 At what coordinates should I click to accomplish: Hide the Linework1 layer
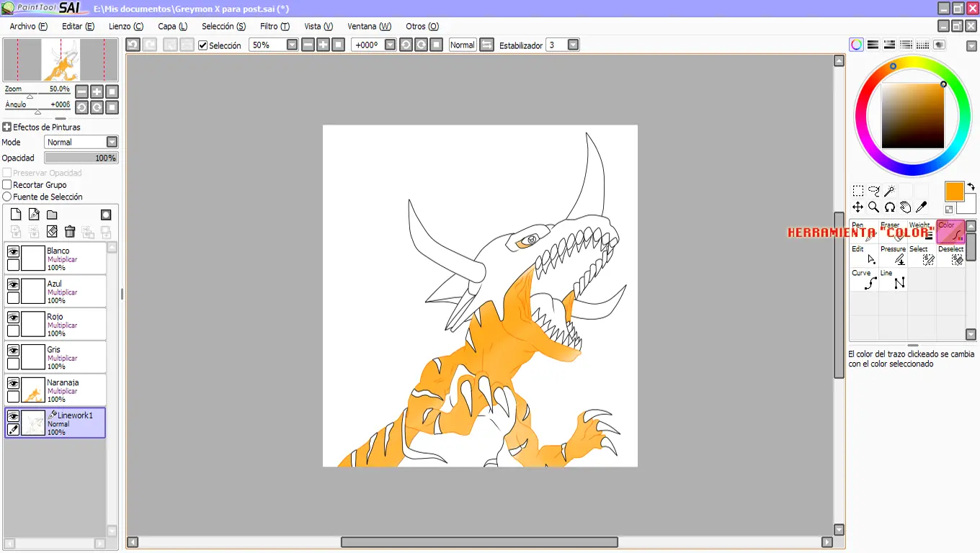(x=13, y=416)
